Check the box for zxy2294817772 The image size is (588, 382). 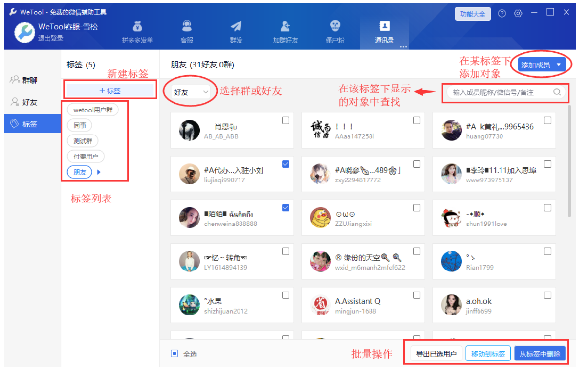(x=417, y=164)
